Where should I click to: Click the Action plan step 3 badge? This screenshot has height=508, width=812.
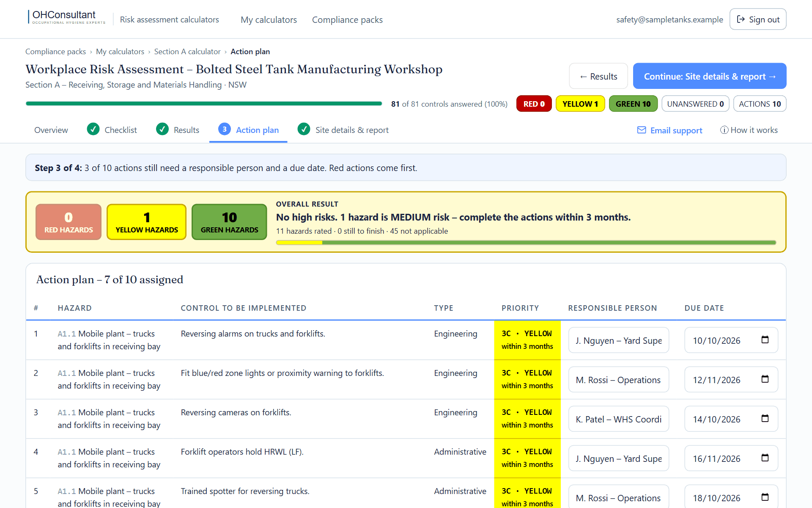pos(225,129)
